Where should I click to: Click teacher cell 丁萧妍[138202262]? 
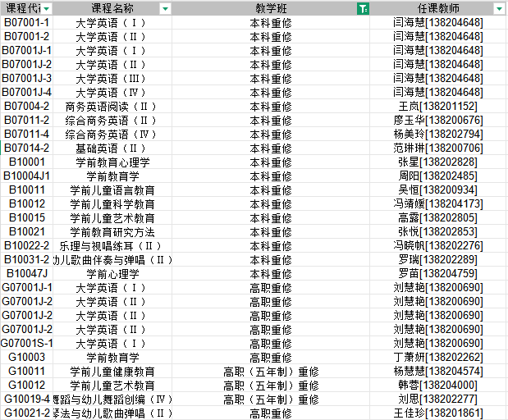437,358
